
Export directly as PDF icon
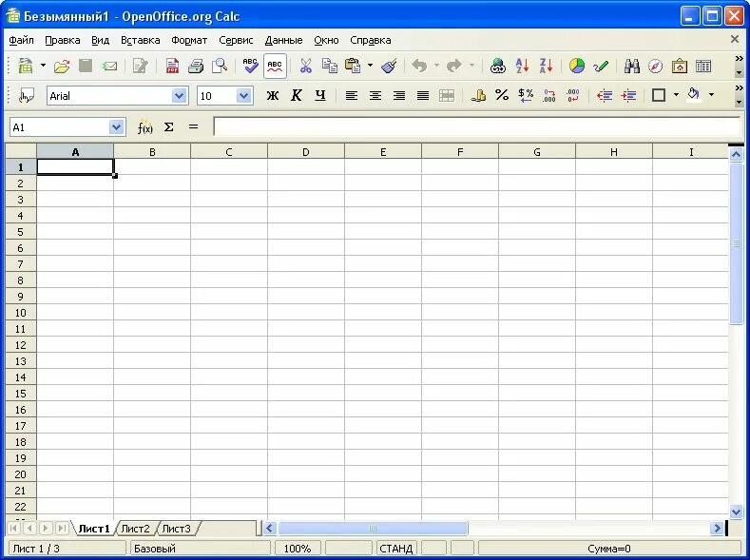click(x=172, y=66)
